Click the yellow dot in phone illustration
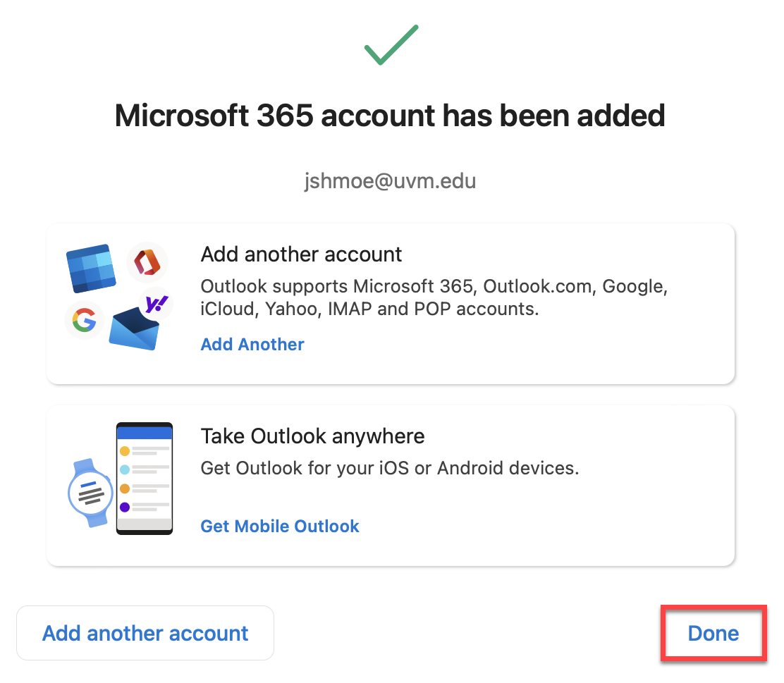Viewport: 784px width, 683px height. (x=125, y=451)
